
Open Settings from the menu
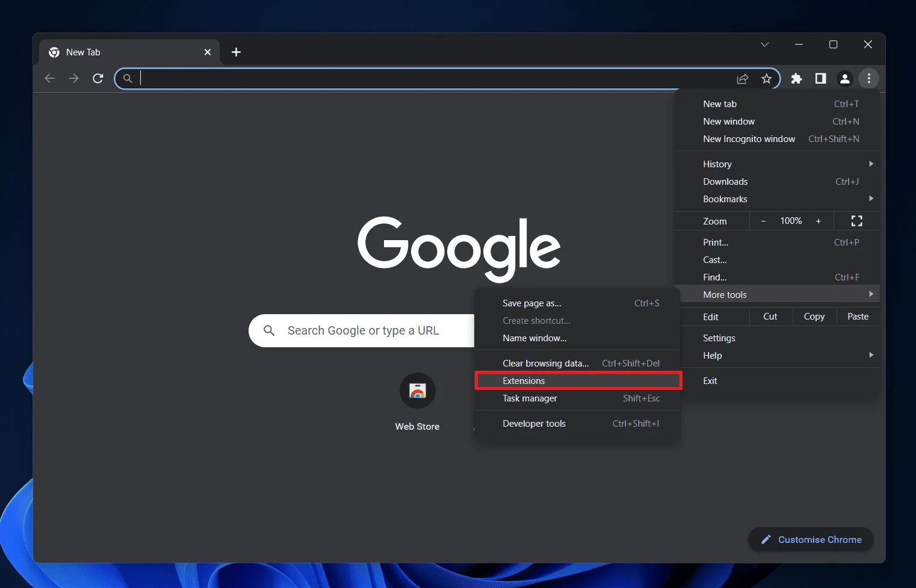click(x=777, y=338)
